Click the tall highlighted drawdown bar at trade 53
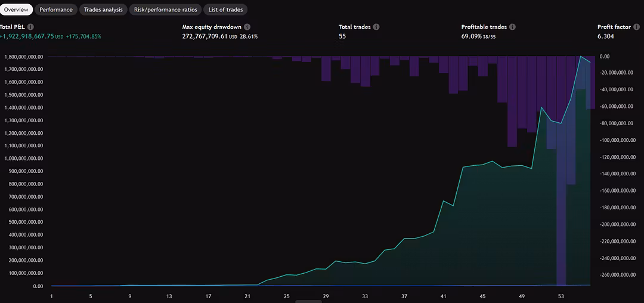 click(561, 179)
